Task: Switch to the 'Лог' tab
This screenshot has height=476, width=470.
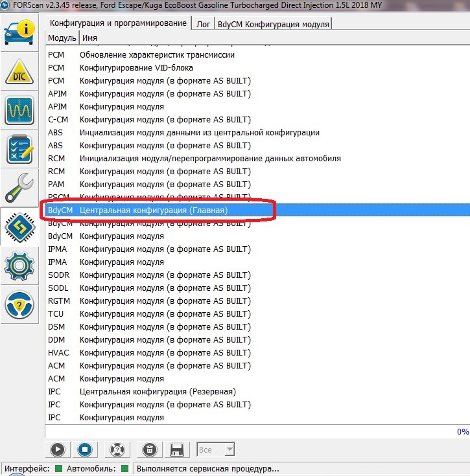Action: pos(203,24)
